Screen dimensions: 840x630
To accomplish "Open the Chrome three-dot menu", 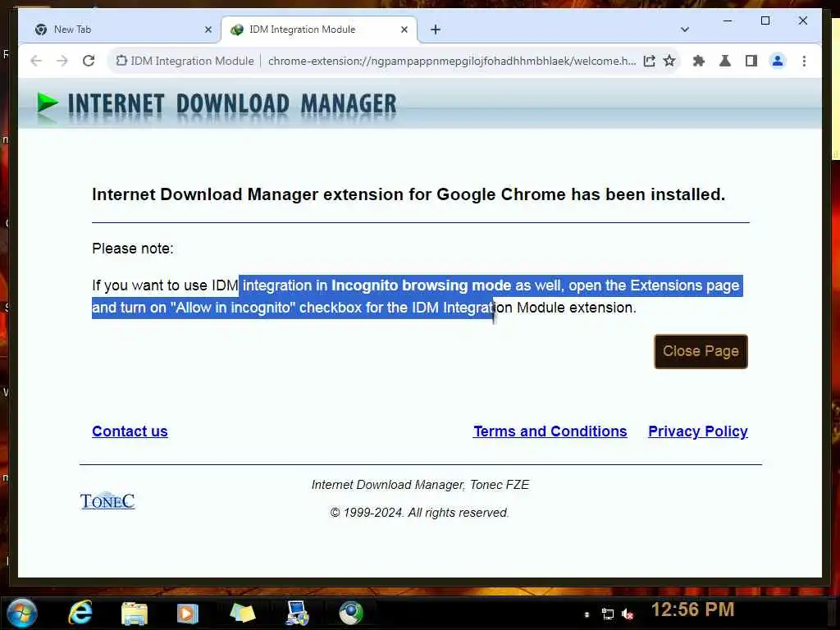I will click(x=804, y=61).
